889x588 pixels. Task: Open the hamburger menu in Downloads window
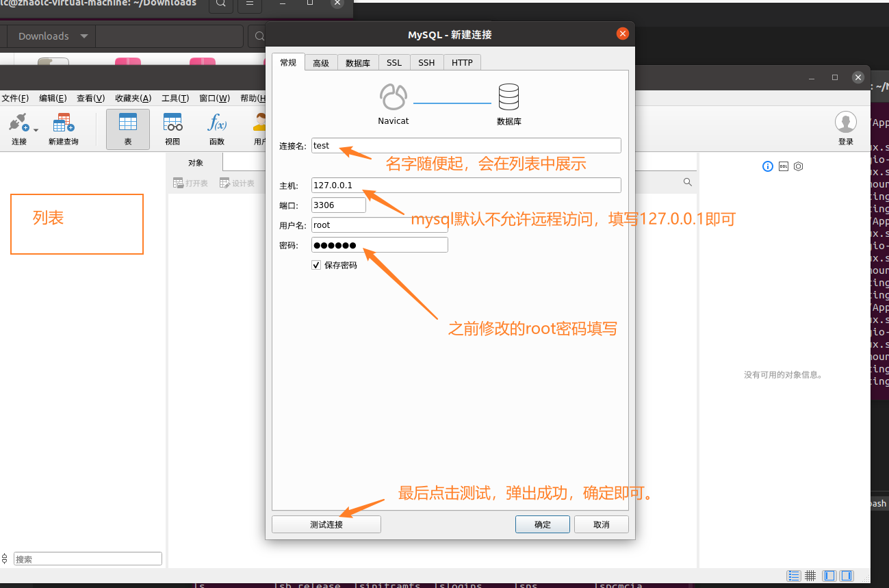pyautogui.click(x=250, y=4)
